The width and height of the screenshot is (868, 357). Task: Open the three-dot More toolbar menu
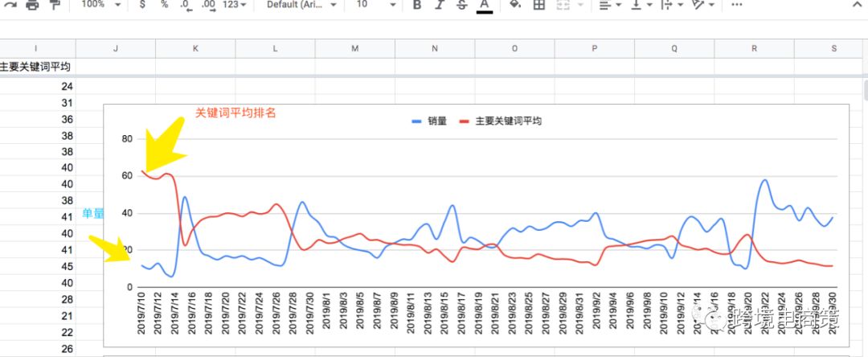click(736, 5)
